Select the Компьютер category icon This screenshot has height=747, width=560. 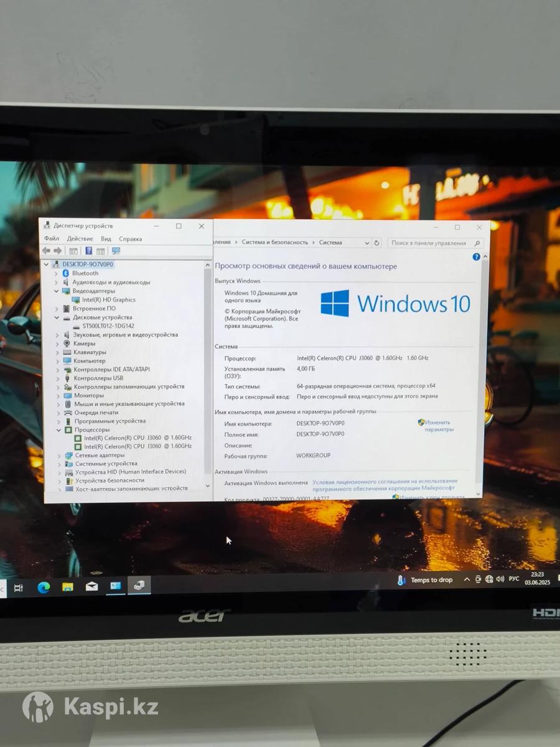click(x=67, y=360)
